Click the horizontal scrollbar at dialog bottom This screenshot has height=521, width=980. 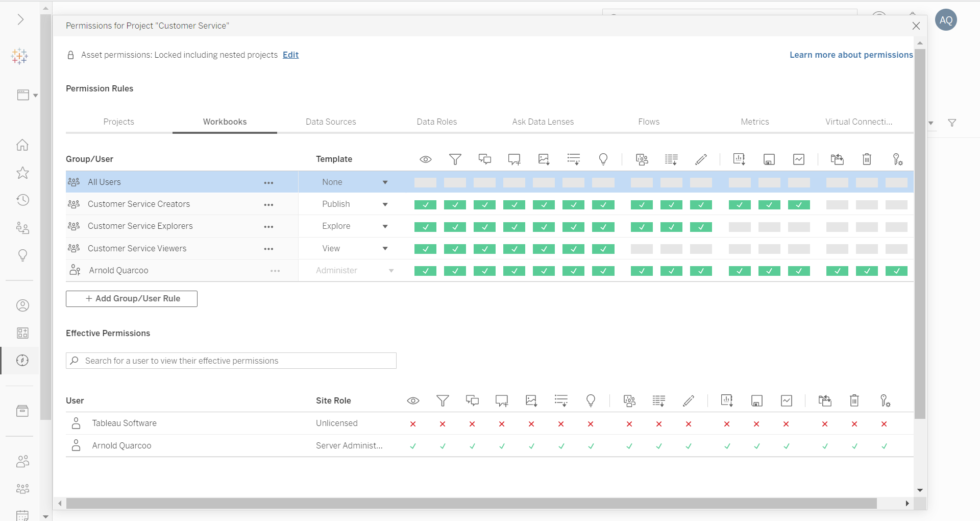click(x=471, y=504)
